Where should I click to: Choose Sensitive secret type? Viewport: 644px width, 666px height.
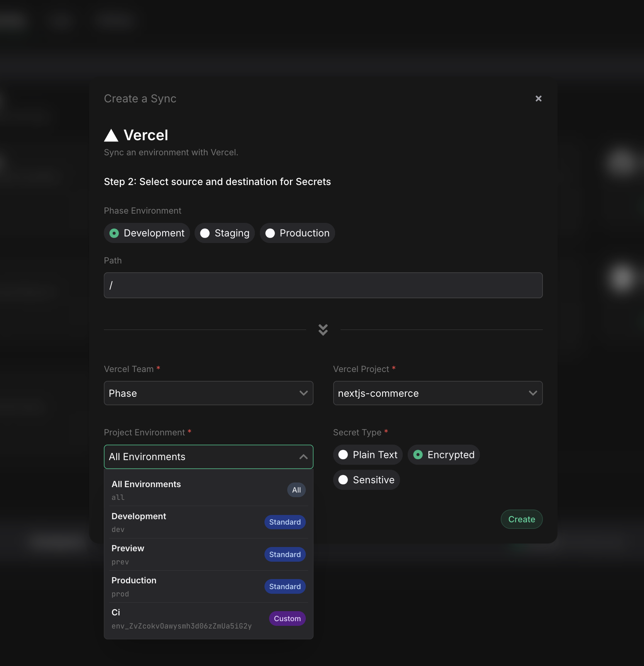[x=366, y=480]
